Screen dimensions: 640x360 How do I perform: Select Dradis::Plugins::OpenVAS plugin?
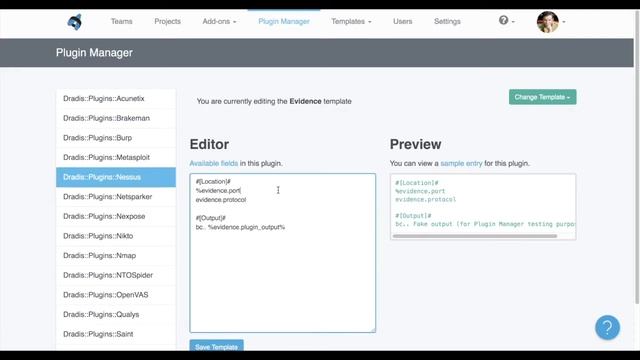click(x=116, y=295)
